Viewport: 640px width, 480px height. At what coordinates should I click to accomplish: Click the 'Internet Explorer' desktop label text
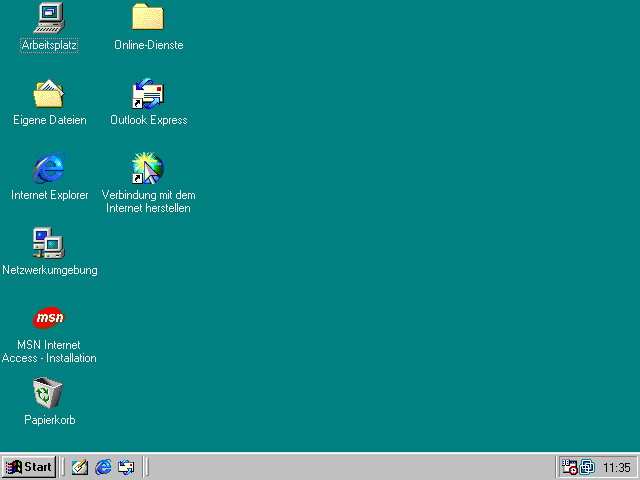[x=50, y=195]
